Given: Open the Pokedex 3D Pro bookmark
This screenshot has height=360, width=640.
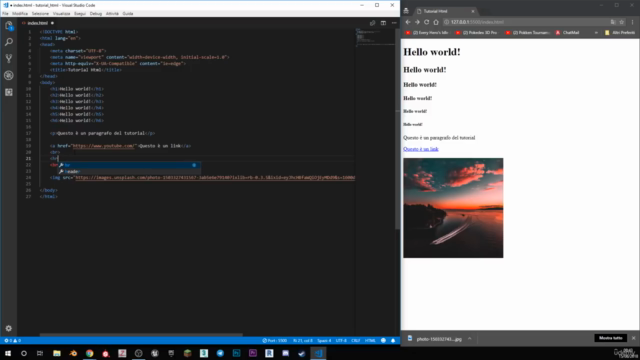Looking at the screenshot, I should coord(476,33).
